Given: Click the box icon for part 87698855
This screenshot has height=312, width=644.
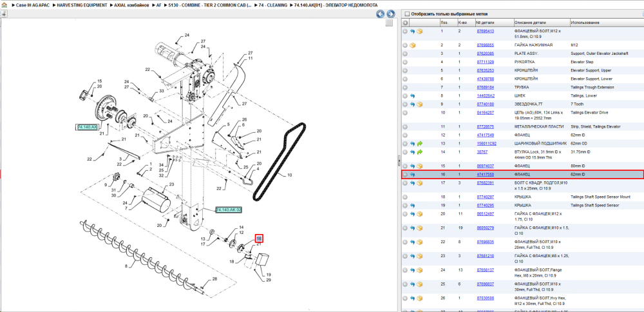Looking at the screenshot, I should [x=412, y=45].
